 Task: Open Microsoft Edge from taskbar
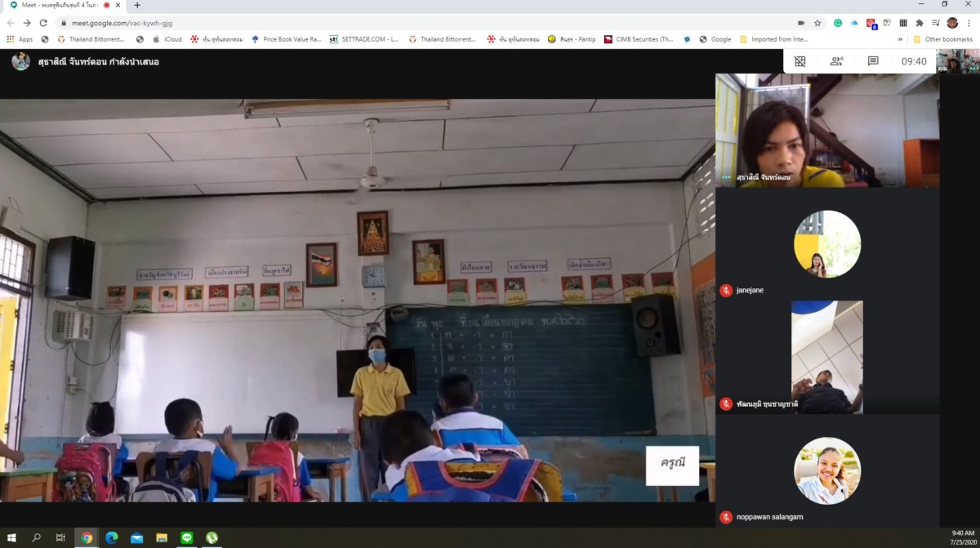112,537
